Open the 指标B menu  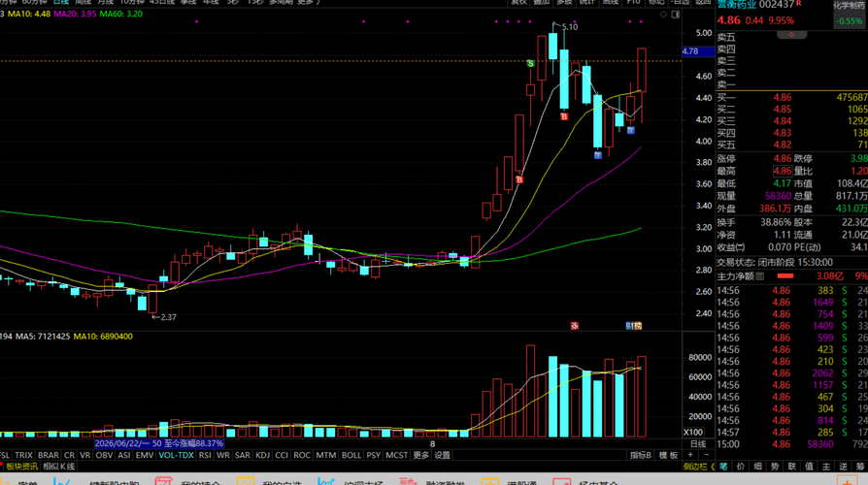click(x=641, y=455)
